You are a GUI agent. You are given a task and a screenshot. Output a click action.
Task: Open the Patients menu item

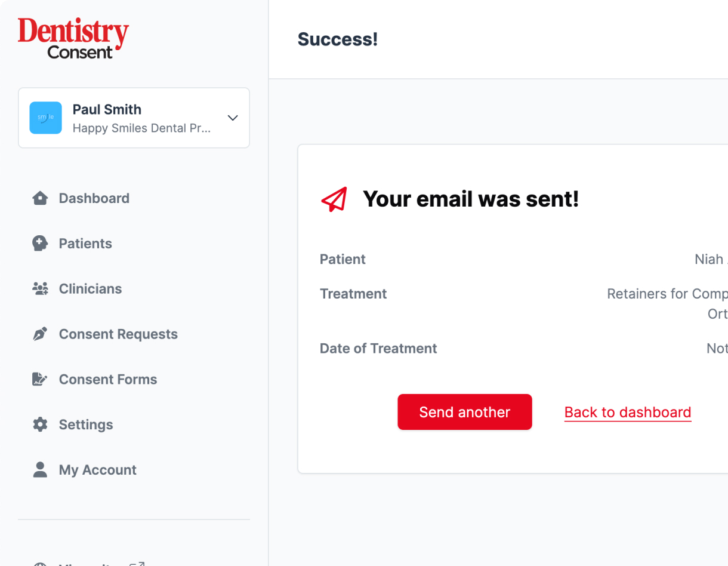pyautogui.click(x=85, y=244)
